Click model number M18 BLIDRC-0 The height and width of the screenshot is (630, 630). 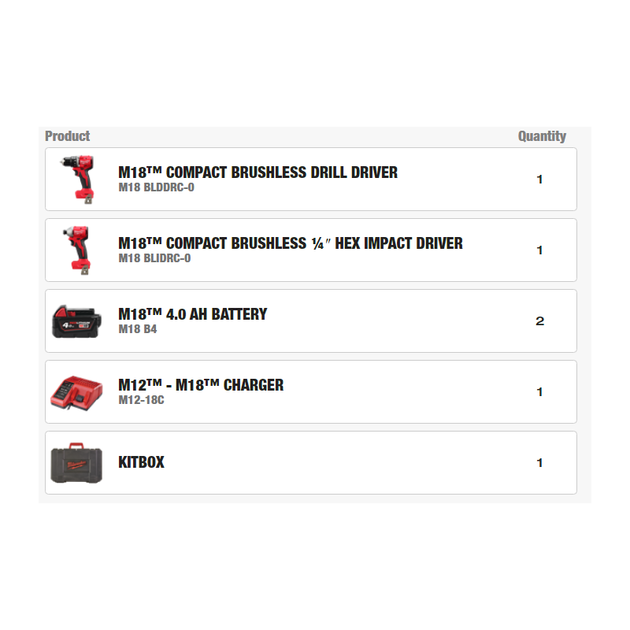154,258
